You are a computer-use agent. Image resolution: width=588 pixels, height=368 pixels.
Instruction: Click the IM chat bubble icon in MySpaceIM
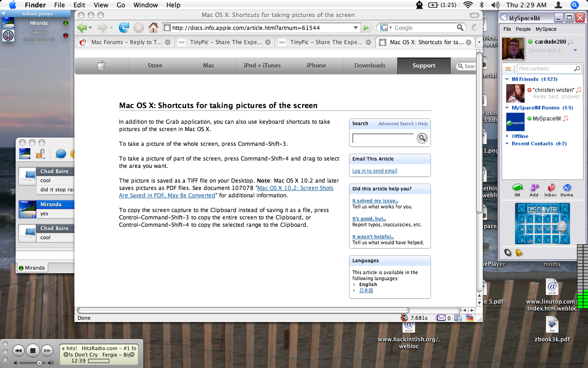click(517, 188)
